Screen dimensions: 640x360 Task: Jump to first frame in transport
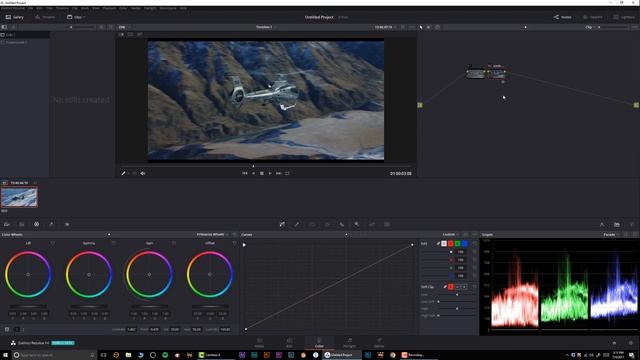(x=244, y=173)
